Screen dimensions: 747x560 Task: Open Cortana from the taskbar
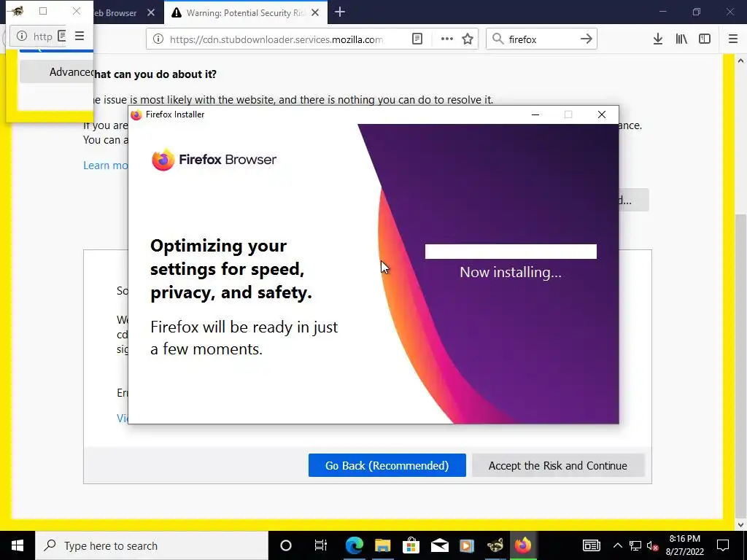(286, 545)
